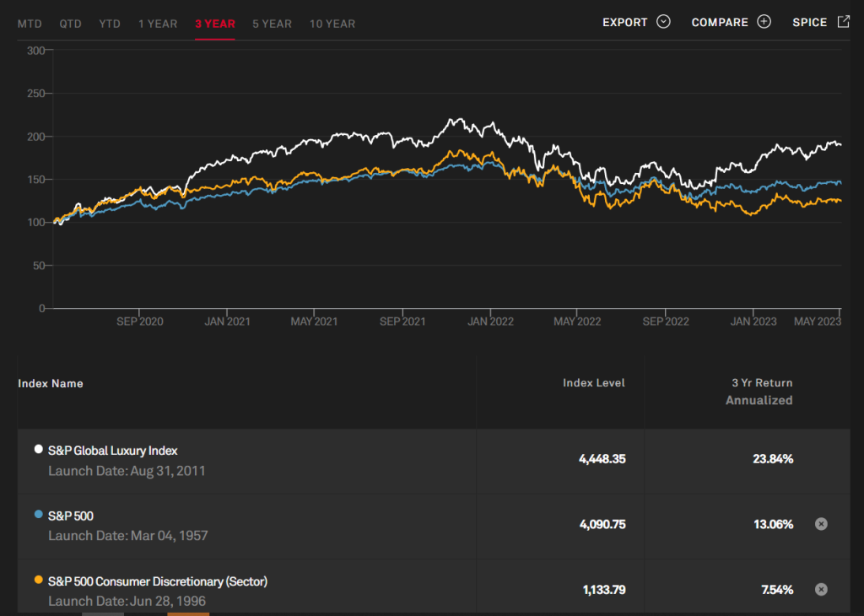Click the MAY 2022 axis label
The image size is (864, 616).
(577, 322)
